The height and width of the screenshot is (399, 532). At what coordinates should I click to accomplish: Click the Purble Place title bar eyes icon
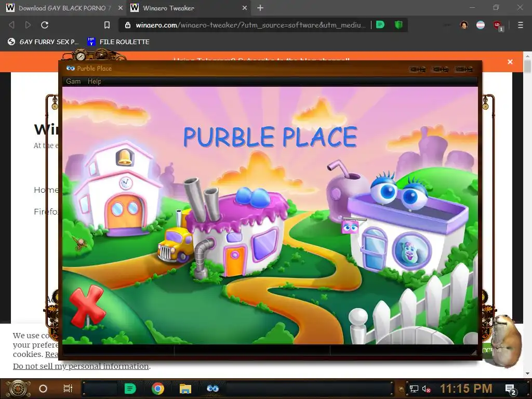tap(70, 68)
